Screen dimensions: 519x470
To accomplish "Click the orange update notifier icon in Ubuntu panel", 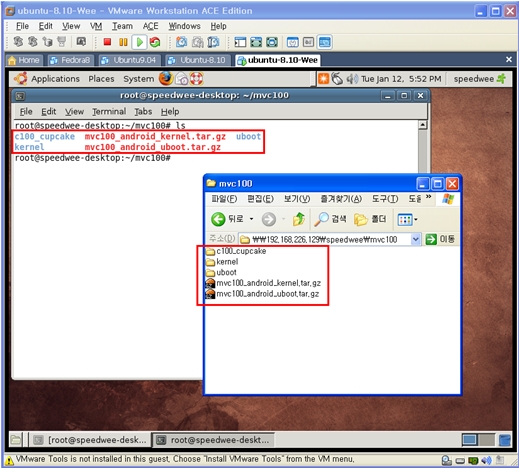I will (x=323, y=79).
